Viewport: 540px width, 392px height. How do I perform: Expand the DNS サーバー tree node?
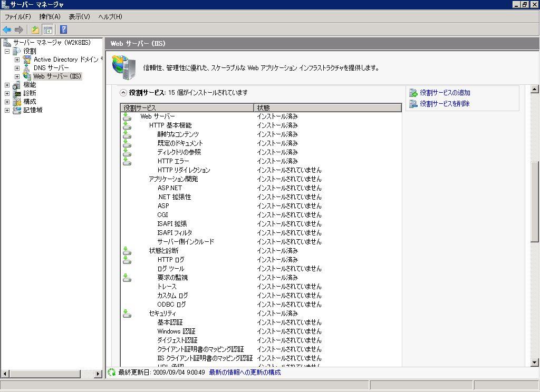[x=17, y=68]
